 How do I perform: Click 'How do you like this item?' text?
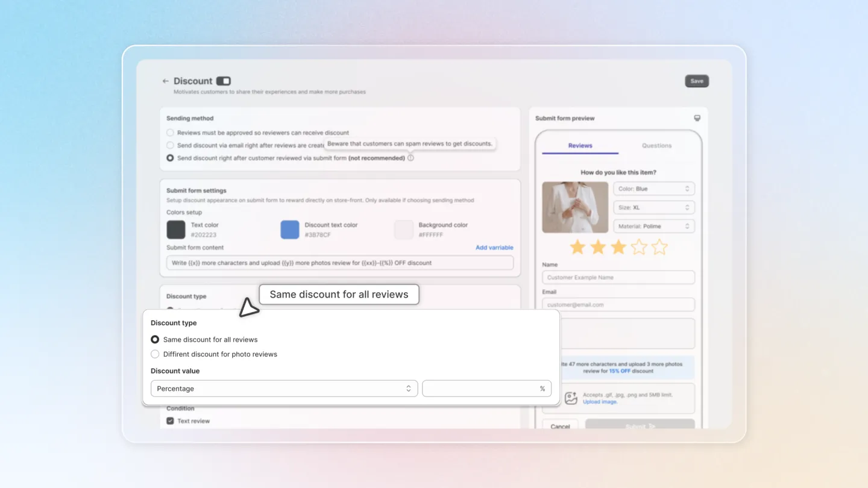pyautogui.click(x=618, y=172)
